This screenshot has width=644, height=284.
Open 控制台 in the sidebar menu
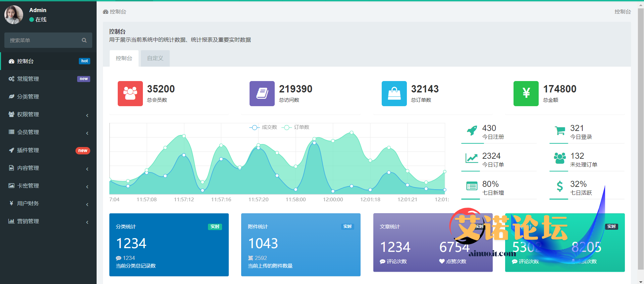pyautogui.click(x=48, y=61)
